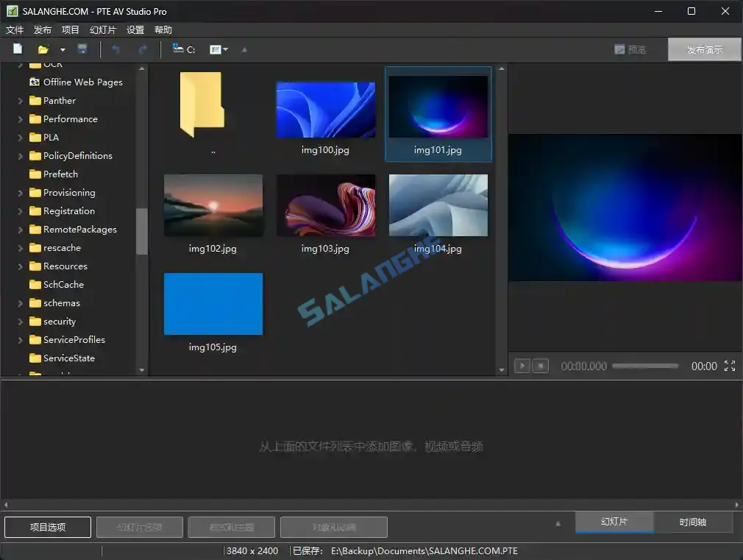Click the undo arrow icon
The height and width of the screenshot is (560, 743).
115,49
